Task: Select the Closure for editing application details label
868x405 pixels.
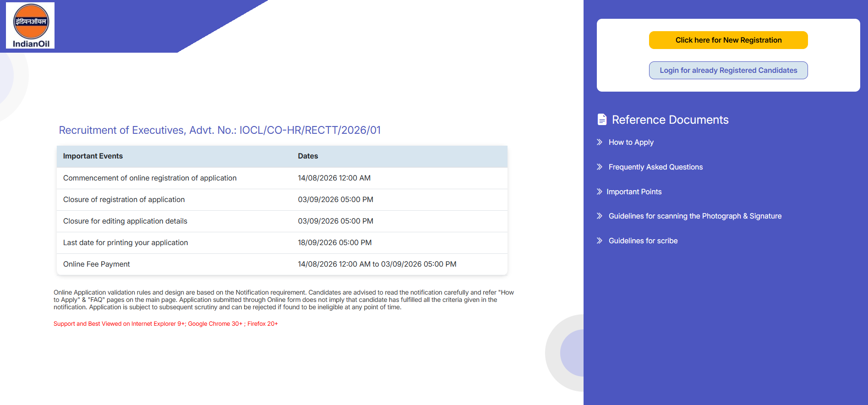Action: click(x=125, y=221)
